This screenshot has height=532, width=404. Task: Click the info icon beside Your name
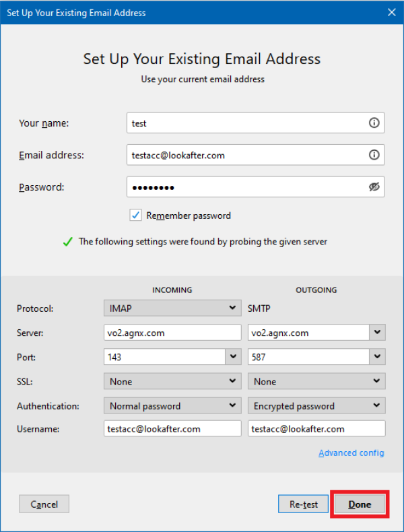pos(374,123)
